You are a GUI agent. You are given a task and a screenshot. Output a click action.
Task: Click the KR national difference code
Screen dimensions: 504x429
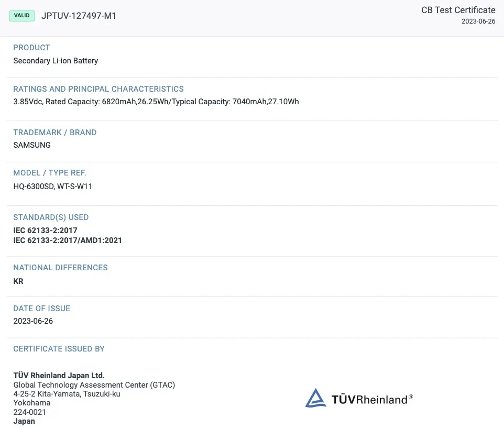coord(18,281)
